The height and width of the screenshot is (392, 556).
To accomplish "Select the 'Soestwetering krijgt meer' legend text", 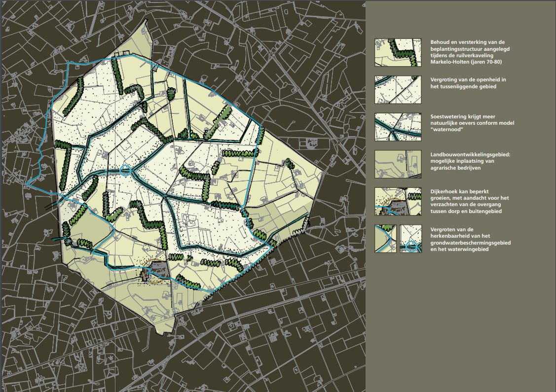I will click(458, 117).
